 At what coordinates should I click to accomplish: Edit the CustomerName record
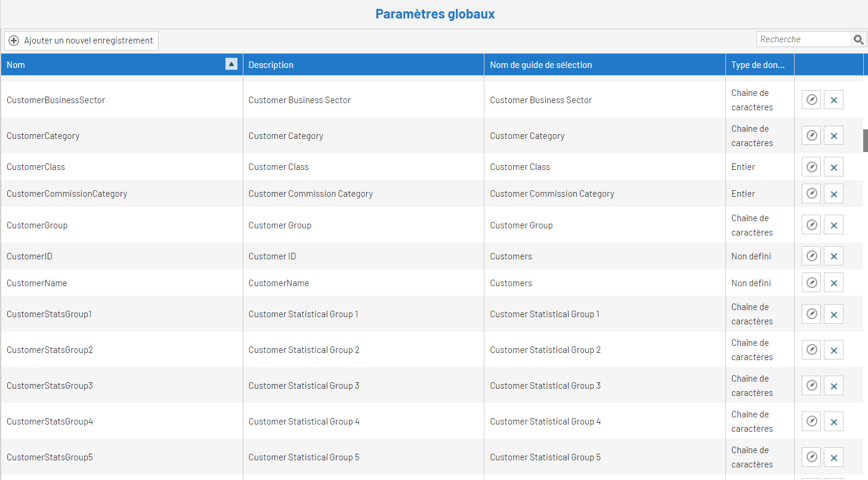click(811, 283)
